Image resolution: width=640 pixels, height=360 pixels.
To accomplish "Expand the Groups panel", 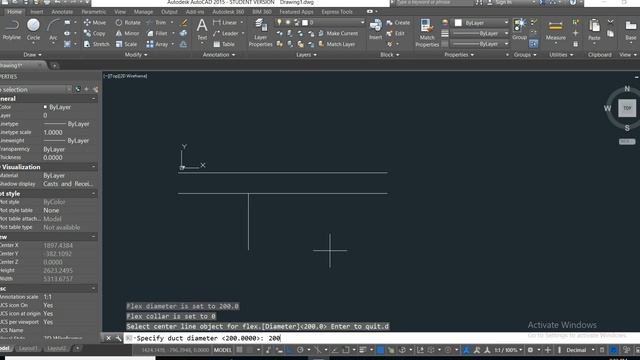I will (x=525, y=55).
